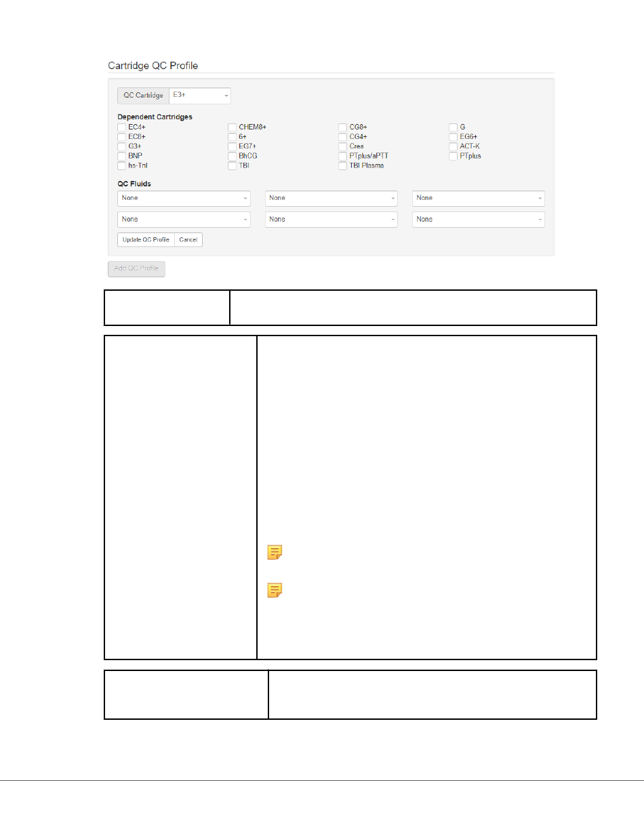Click the Cartridge QC Profile heading

(153, 66)
